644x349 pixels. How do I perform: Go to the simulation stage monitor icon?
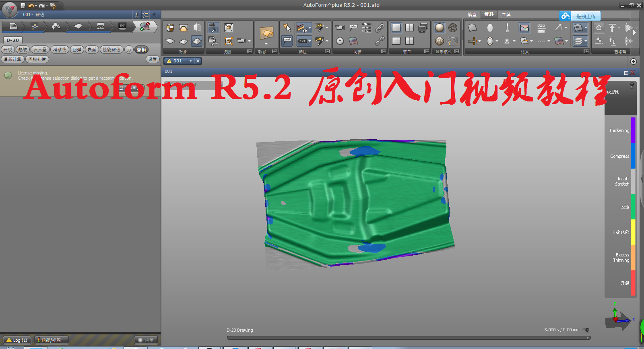click(x=123, y=27)
